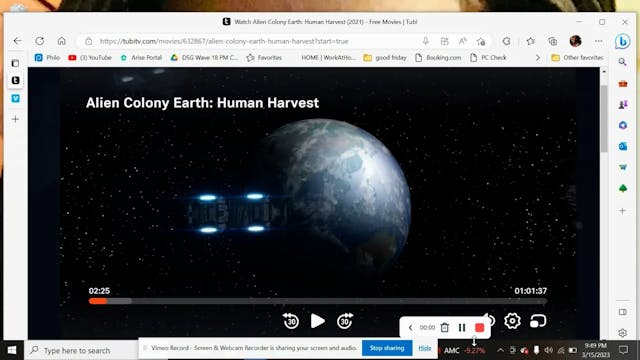Open sidebar Games chess icon
Viewport: 640px width, 360px height.
pos(623,104)
